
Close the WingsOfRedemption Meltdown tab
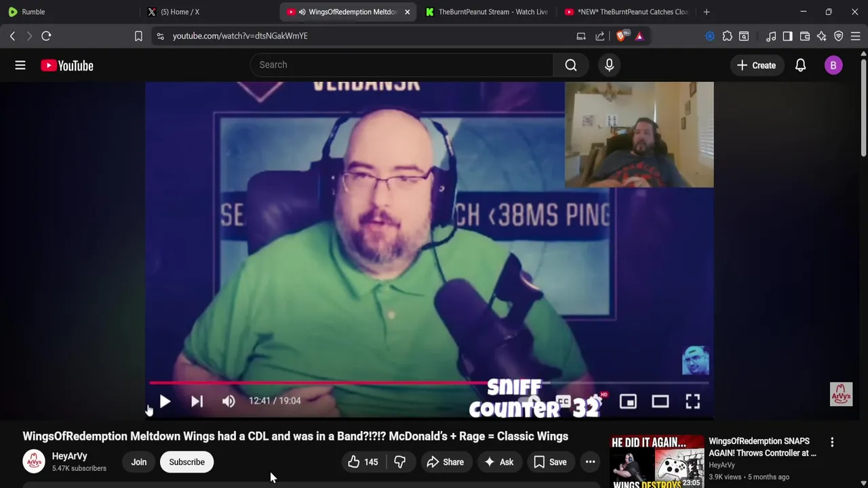click(407, 12)
